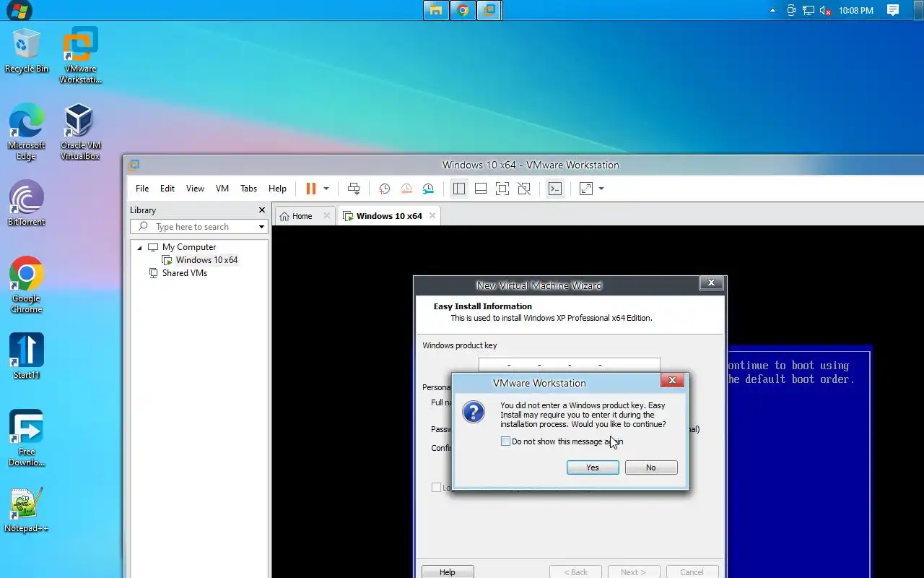The width and height of the screenshot is (924, 578).
Task: Open File Explorer from the taskbar
Action: click(436, 10)
